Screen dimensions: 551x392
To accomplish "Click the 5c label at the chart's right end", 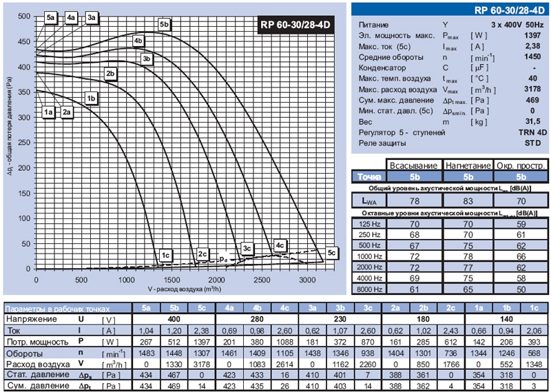I will coord(332,254).
